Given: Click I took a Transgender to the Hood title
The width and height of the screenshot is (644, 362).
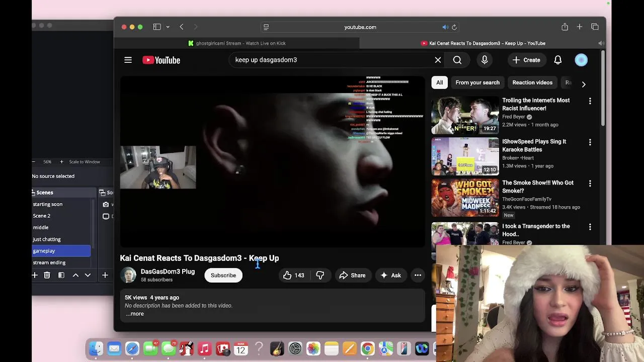Looking at the screenshot, I should 536,230.
